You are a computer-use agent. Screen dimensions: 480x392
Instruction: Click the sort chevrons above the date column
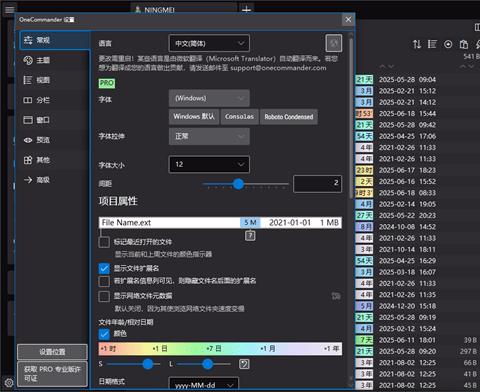click(x=386, y=67)
